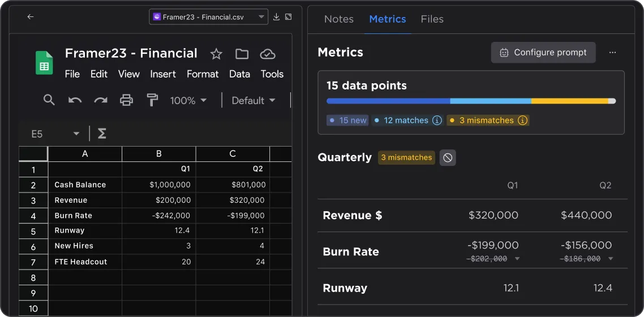Image resolution: width=644 pixels, height=317 pixels.
Task: Click the cloud saved status icon
Action: pyautogui.click(x=267, y=54)
